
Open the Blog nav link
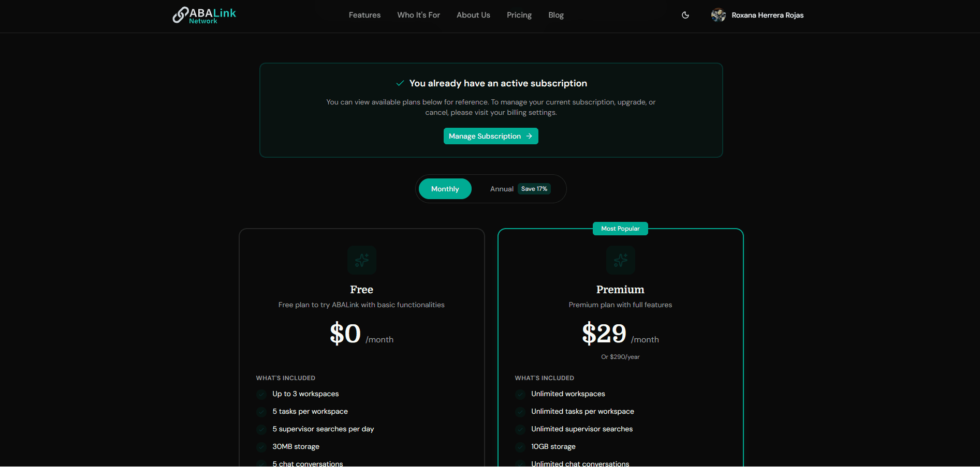point(556,15)
